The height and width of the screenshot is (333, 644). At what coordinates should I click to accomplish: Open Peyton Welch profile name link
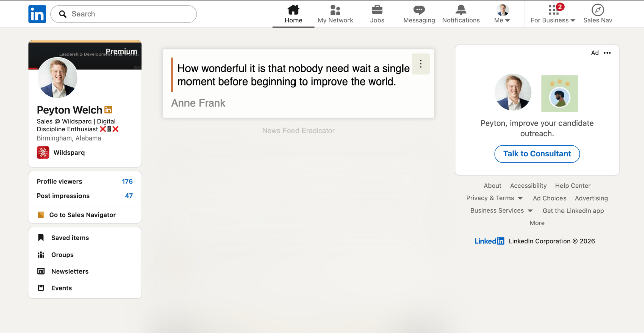(69, 110)
